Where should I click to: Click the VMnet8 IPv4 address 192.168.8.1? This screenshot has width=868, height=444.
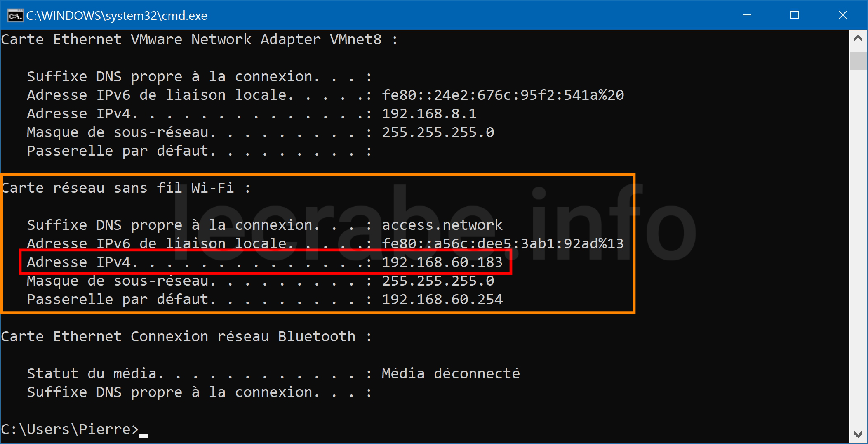(429, 113)
